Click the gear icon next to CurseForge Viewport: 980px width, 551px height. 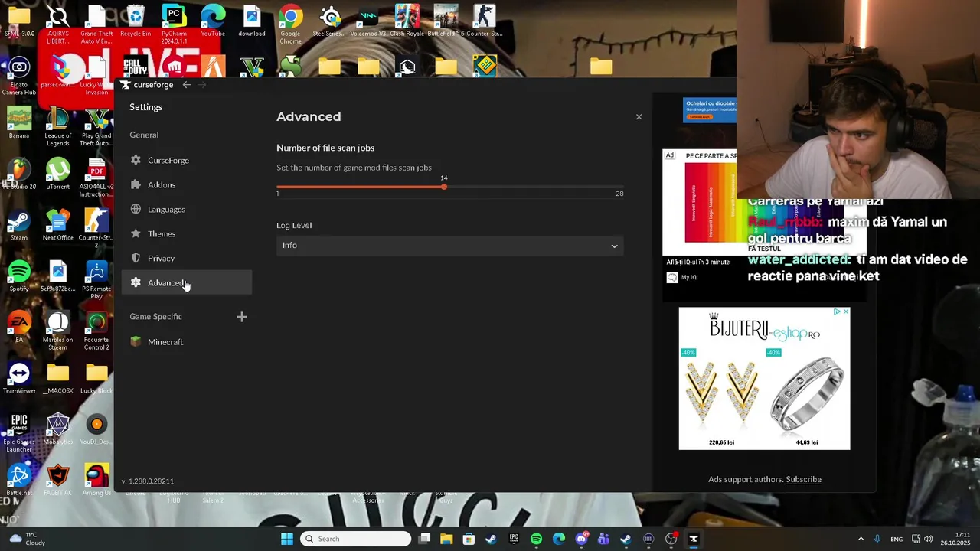click(x=136, y=160)
